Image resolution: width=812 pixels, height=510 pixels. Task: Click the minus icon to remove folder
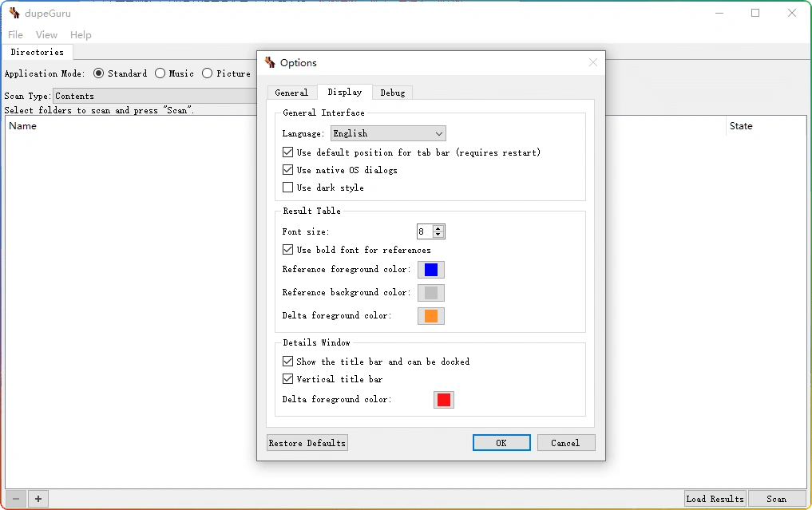point(15,499)
